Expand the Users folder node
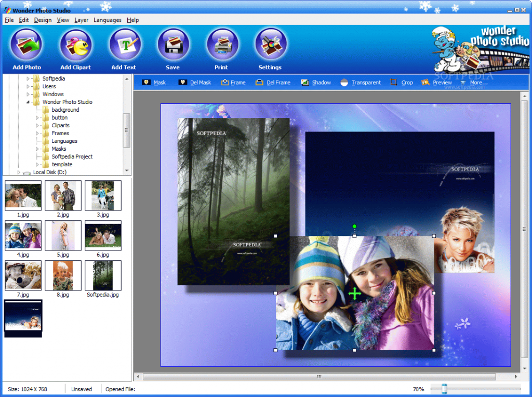This screenshot has width=532, height=397. (28, 87)
